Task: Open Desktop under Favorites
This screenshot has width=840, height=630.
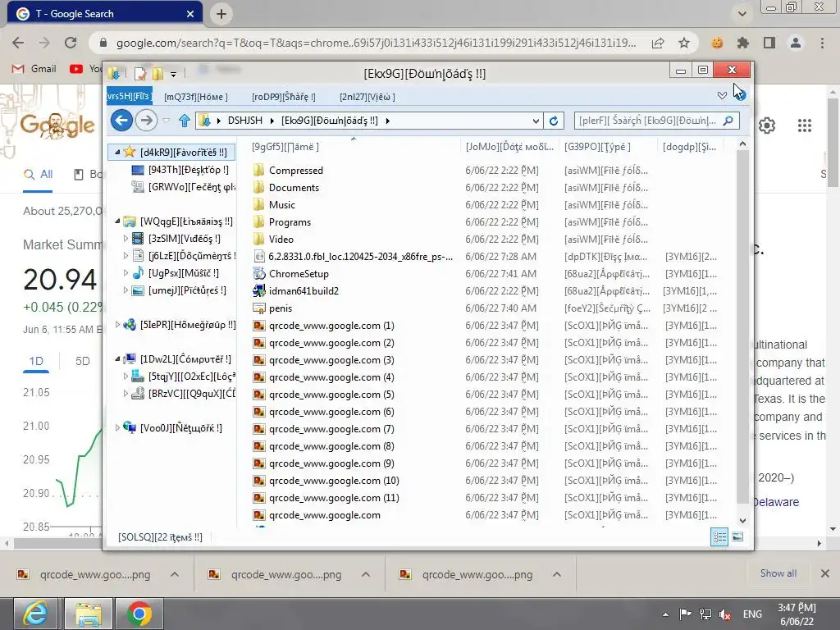Action: [180, 170]
